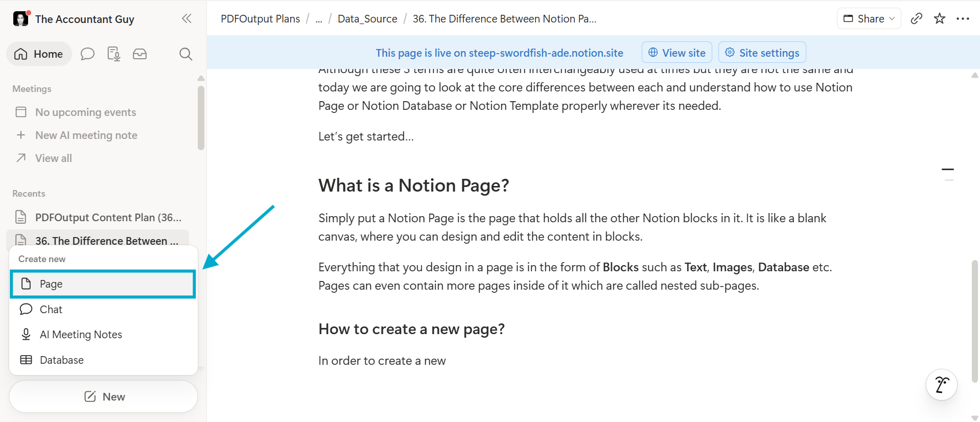
Task: Go to the Home tab
Action: coord(39,54)
